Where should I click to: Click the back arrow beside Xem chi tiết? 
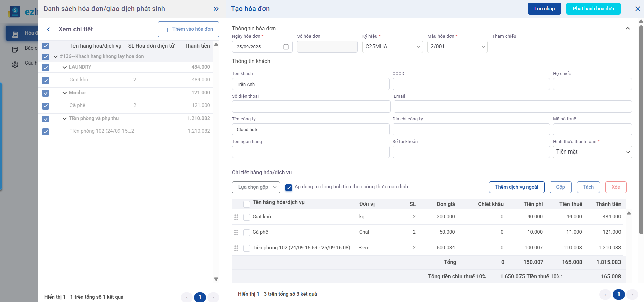pyautogui.click(x=49, y=29)
